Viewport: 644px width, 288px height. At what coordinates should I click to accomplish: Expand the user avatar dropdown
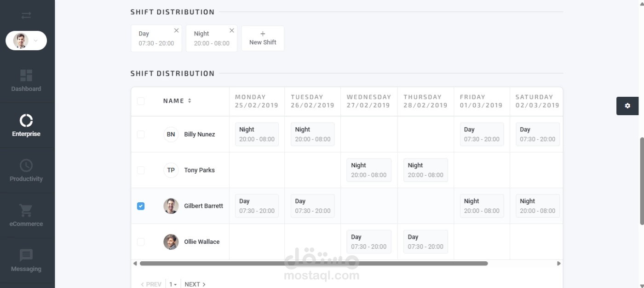pyautogui.click(x=26, y=41)
